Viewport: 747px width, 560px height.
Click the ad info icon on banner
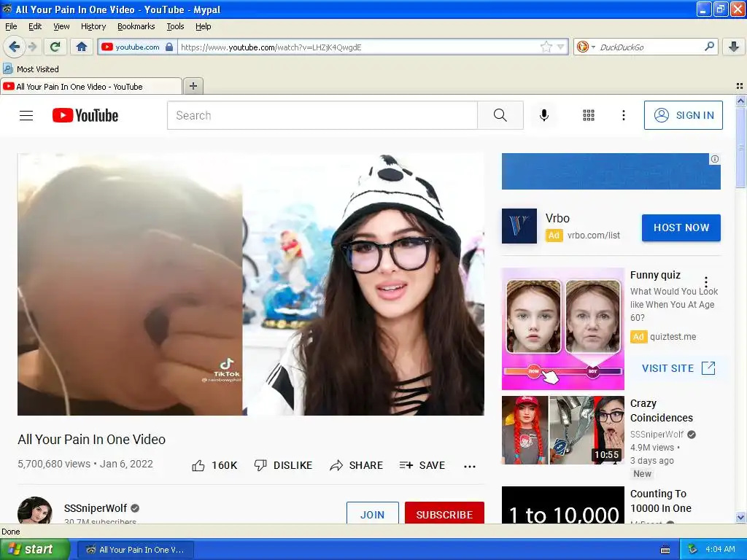(715, 159)
